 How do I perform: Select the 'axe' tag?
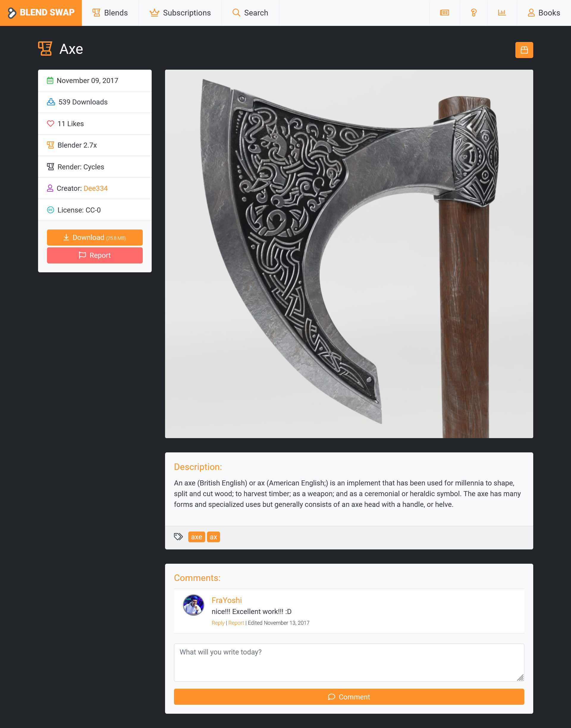coord(197,537)
